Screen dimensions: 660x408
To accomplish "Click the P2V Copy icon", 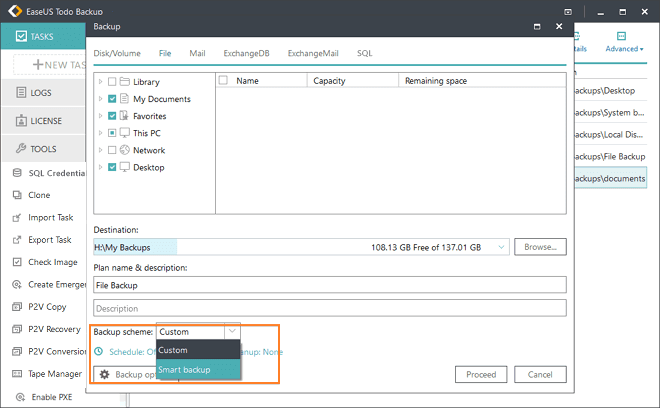I will pyautogui.click(x=17, y=307).
